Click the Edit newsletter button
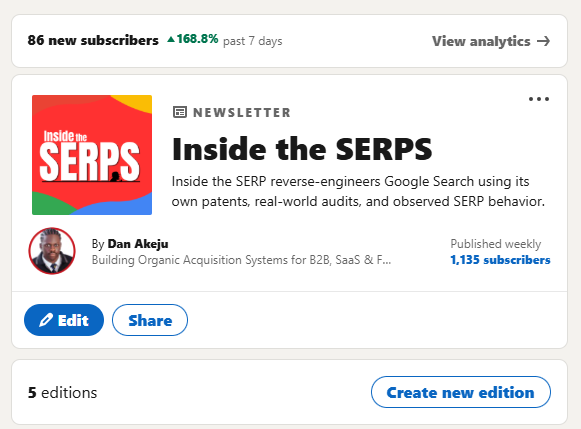This screenshot has width=581, height=429. tap(64, 320)
